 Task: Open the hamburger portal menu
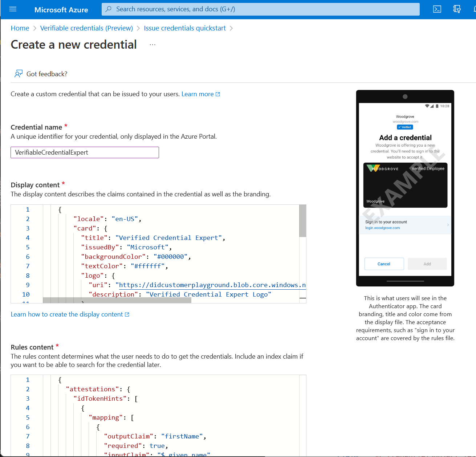click(x=13, y=9)
